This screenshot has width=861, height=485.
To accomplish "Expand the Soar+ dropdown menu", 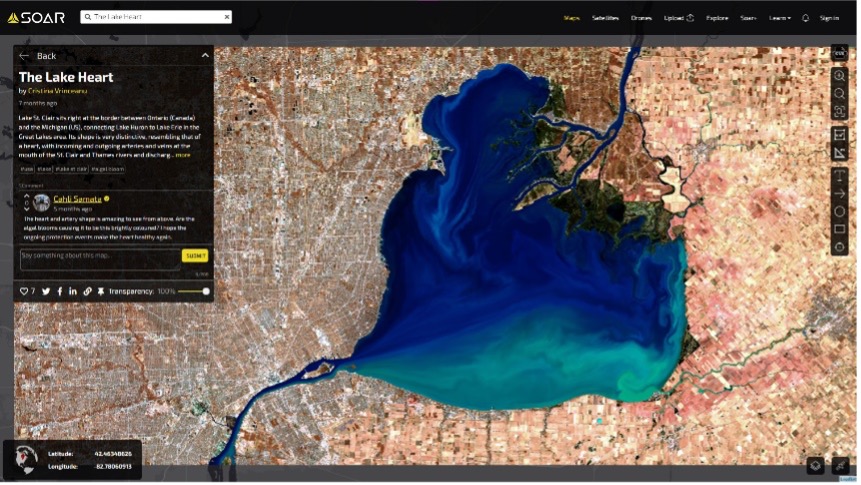I will [x=748, y=18].
